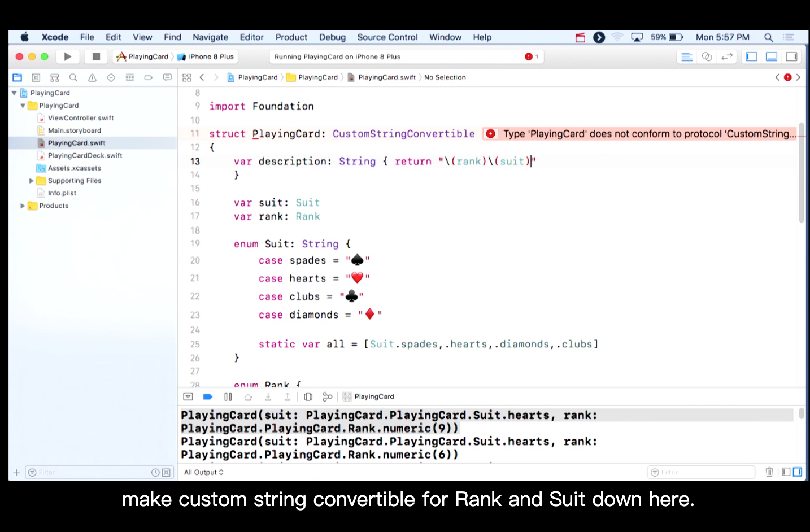Click the console filter field

(701, 472)
